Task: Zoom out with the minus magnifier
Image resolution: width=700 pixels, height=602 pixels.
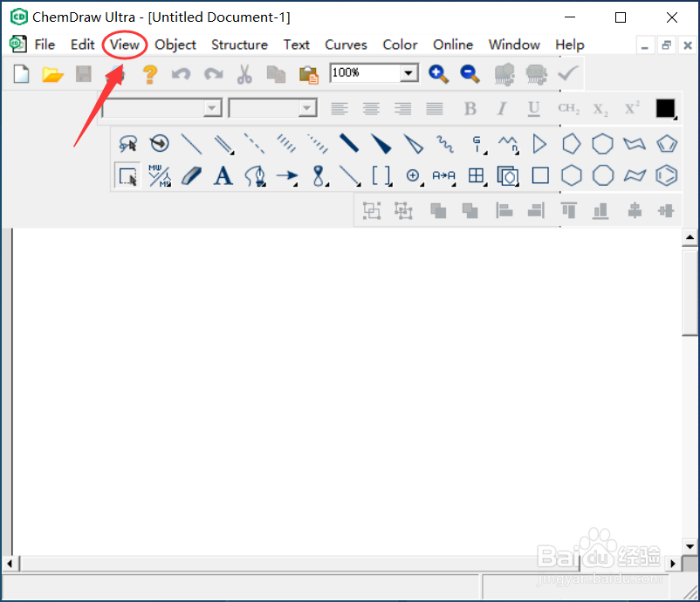Action: (470, 73)
